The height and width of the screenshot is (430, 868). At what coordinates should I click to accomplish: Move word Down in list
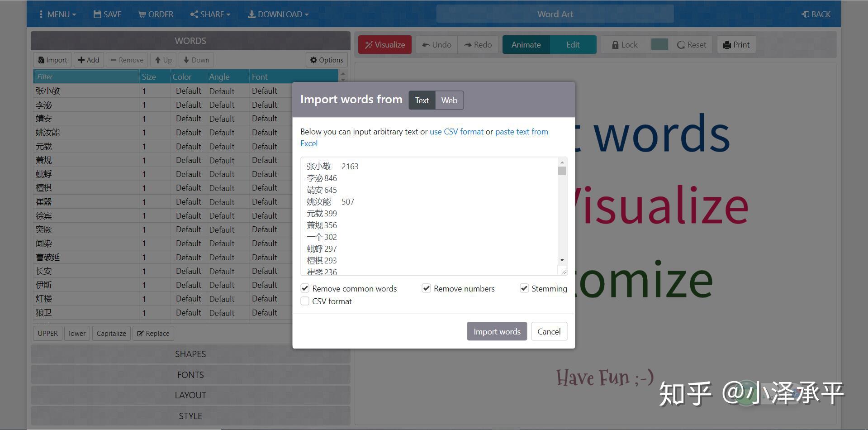pyautogui.click(x=196, y=60)
